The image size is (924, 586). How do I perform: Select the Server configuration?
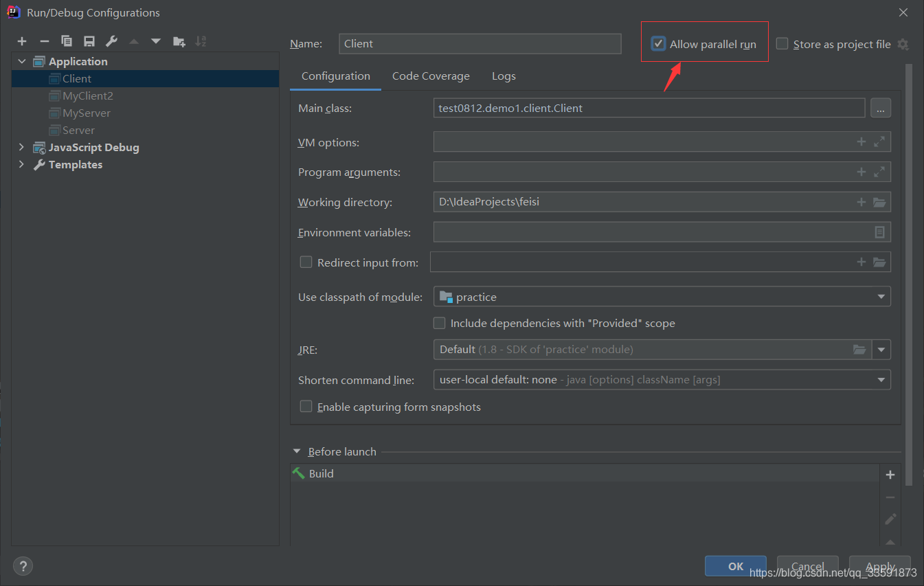pyautogui.click(x=145, y=130)
